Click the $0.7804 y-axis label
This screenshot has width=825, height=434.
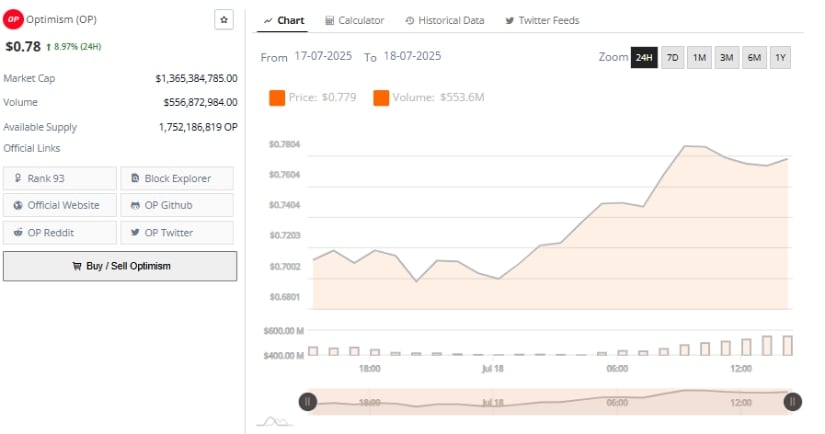coord(284,144)
